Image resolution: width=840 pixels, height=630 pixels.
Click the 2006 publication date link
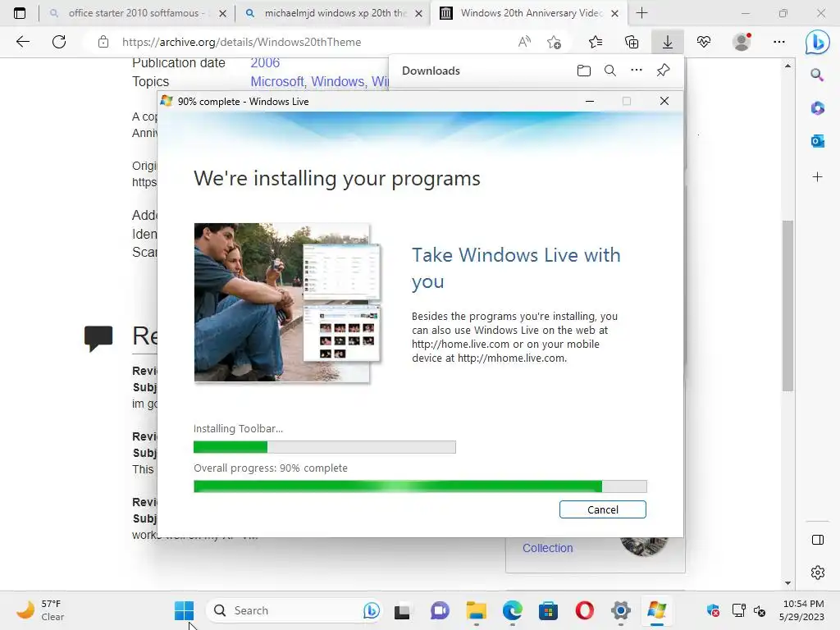265,62
